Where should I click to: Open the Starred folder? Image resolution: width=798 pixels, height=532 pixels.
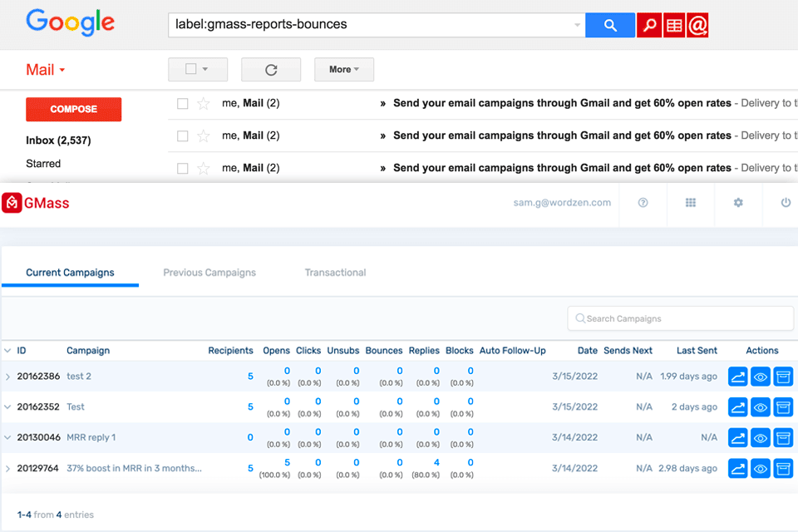pos(43,164)
